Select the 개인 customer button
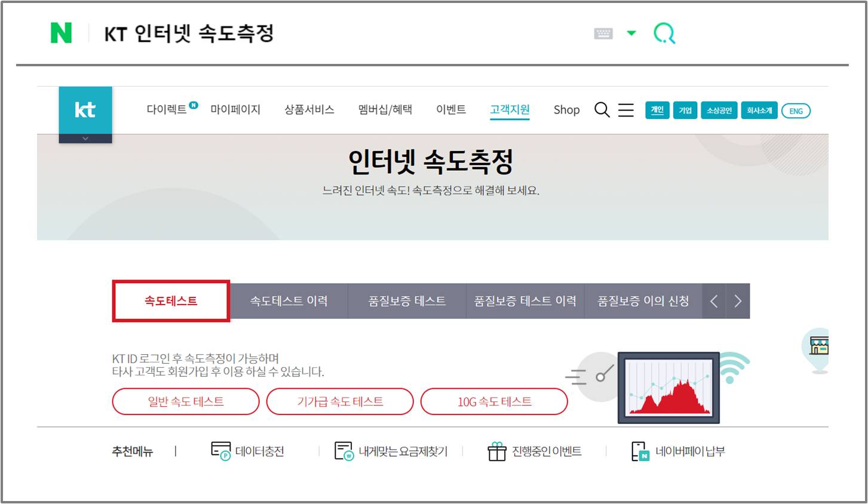The width and height of the screenshot is (868, 504). coord(657,110)
